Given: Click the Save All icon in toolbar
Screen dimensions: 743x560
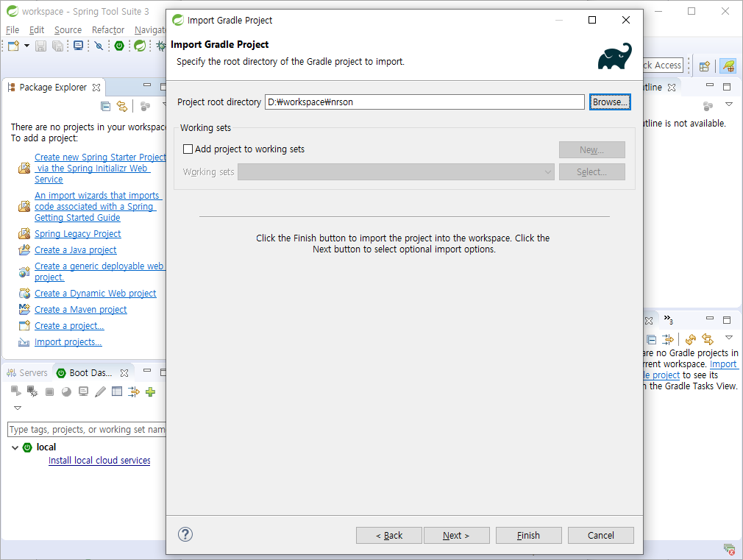Looking at the screenshot, I should tap(57, 46).
